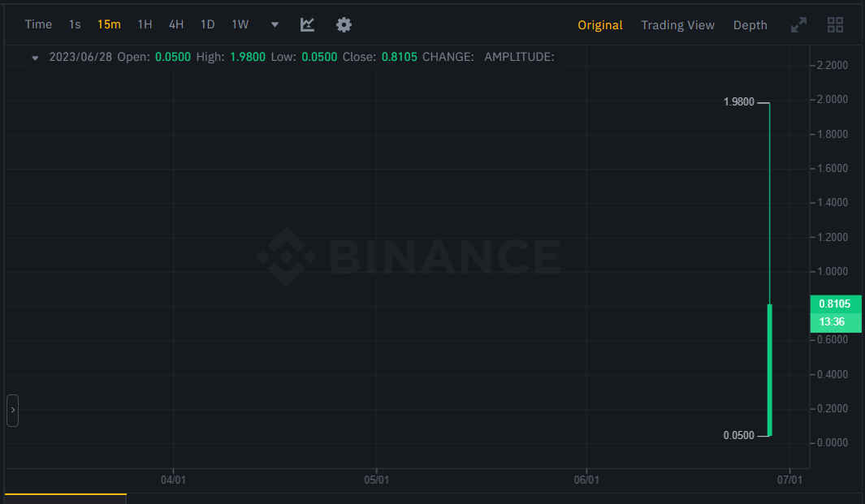This screenshot has width=865, height=504.
Task: Open chart settings gear icon
Action: point(344,25)
